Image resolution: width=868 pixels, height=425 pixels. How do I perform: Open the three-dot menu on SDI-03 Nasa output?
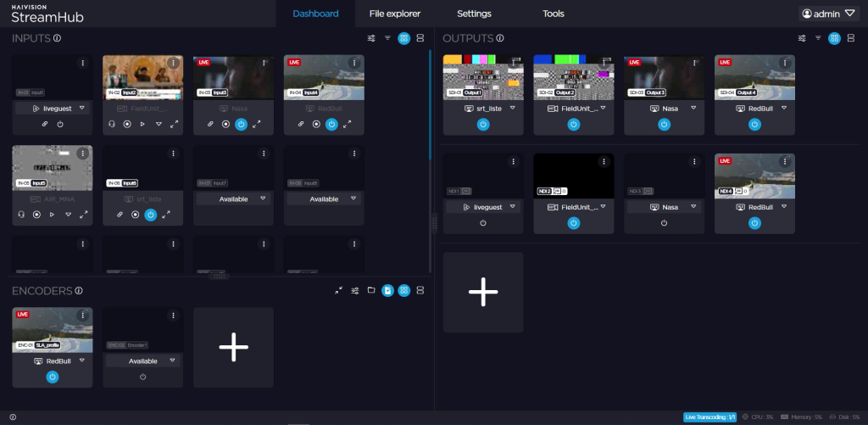pos(694,63)
